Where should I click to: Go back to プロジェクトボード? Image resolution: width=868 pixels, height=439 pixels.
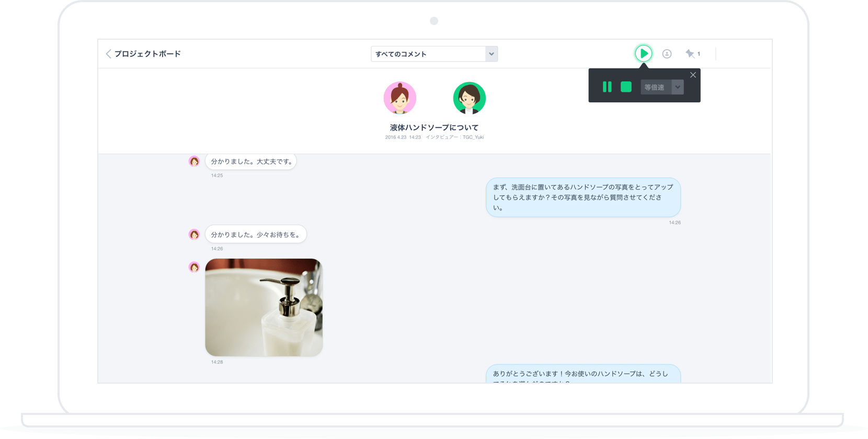click(147, 54)
